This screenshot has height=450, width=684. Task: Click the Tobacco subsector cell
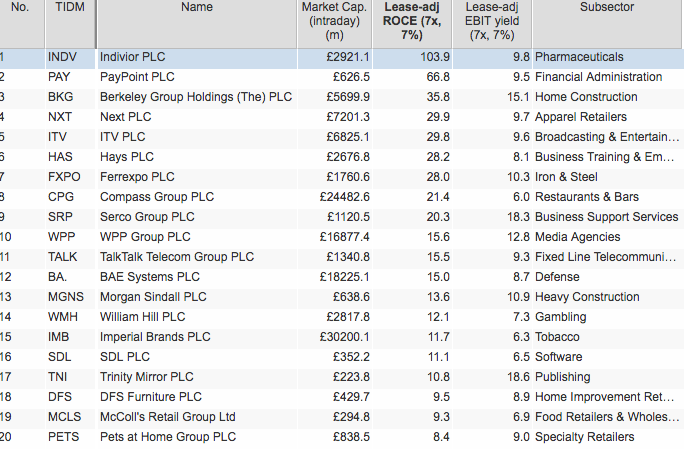click(x=557, y=337)
